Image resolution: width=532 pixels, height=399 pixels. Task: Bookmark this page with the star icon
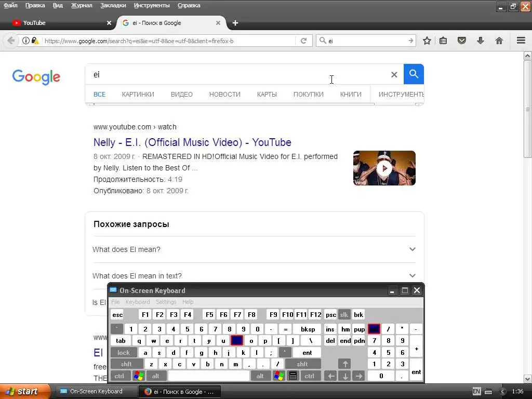[x=427, y=41]
